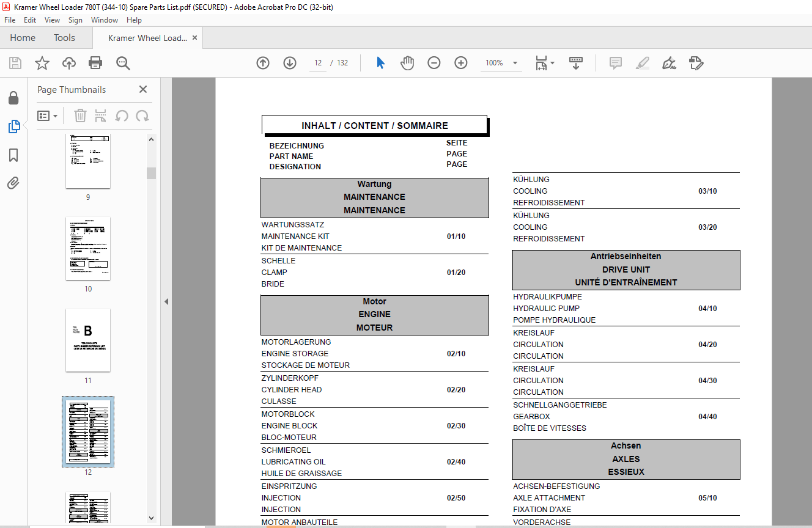Screen dimensions: 812x528
Task: Select page 11 thumbnail
Action: click(88, 340)
